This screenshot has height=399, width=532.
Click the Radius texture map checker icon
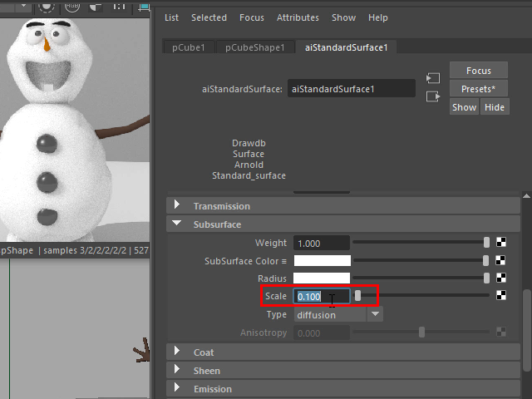[501, 278]
